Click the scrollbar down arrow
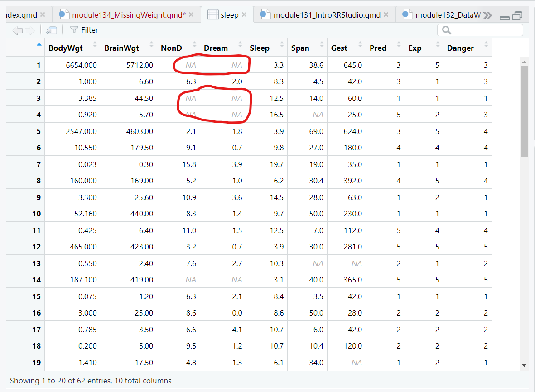The image size is (535, 392). [x=524, y=365]
